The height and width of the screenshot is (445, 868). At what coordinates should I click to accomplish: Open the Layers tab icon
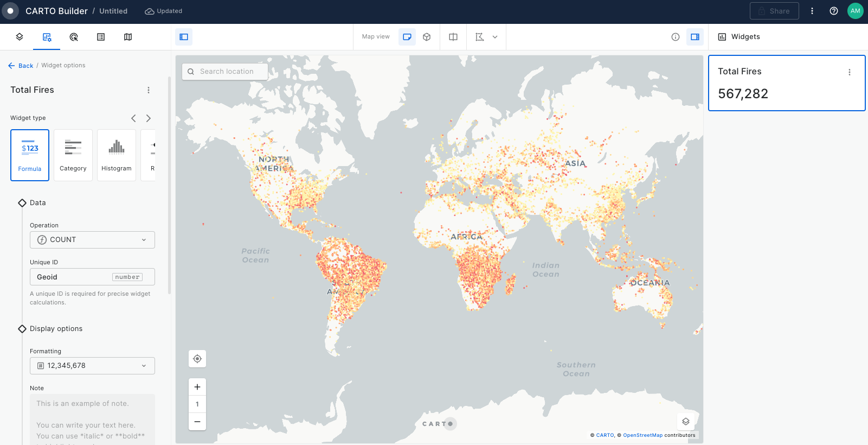20,37
